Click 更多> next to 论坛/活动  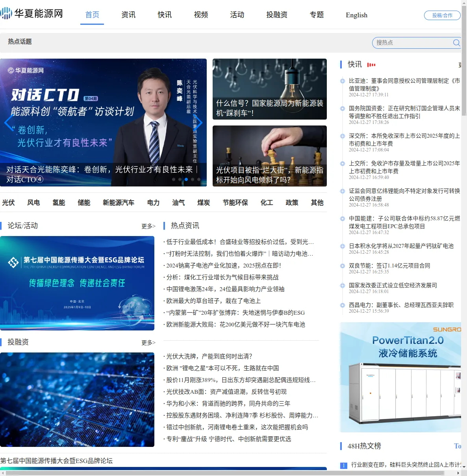[148, 226]
